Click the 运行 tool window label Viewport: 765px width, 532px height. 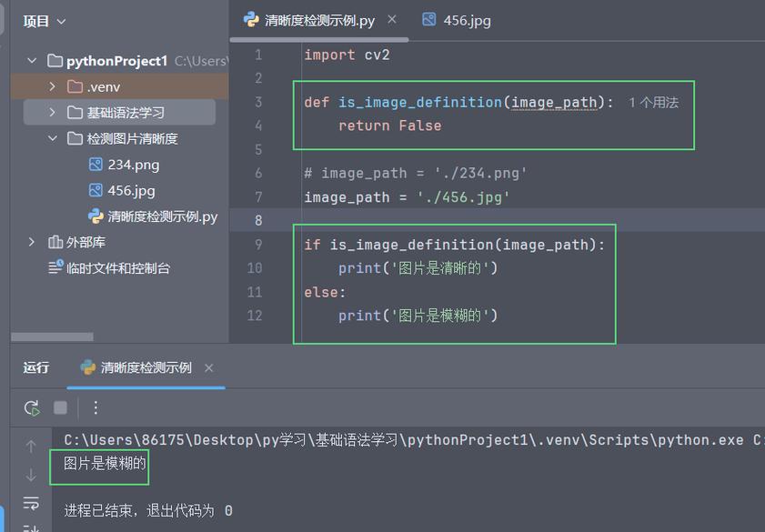pyautogui.click(x=36, y=367)
